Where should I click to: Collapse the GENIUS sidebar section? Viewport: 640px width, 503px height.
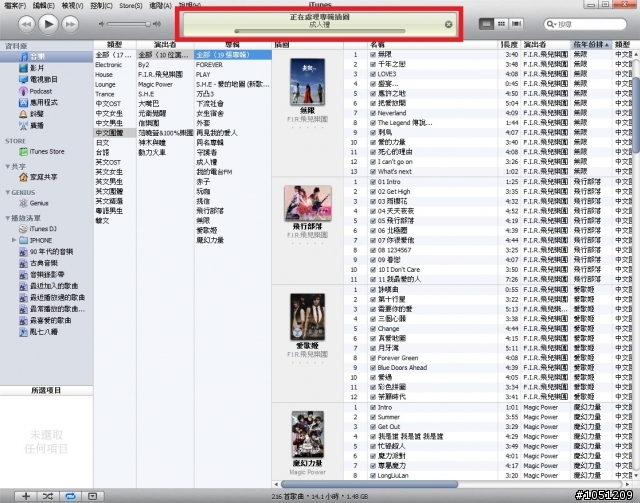point(7,192)
